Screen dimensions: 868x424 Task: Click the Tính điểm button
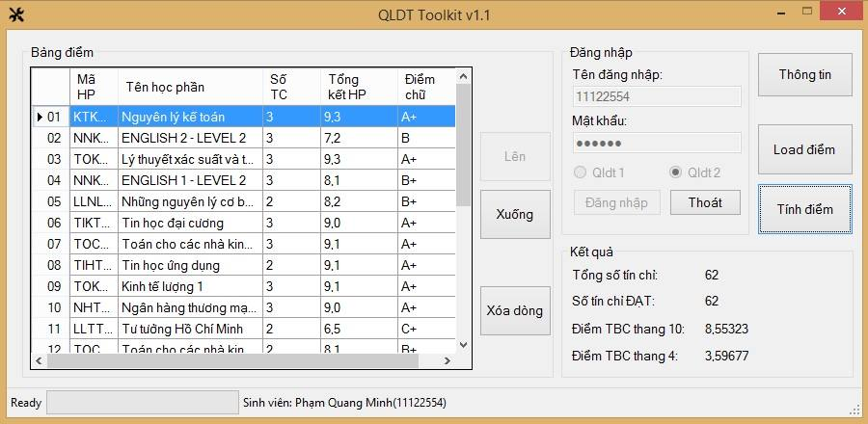(804, 209)
